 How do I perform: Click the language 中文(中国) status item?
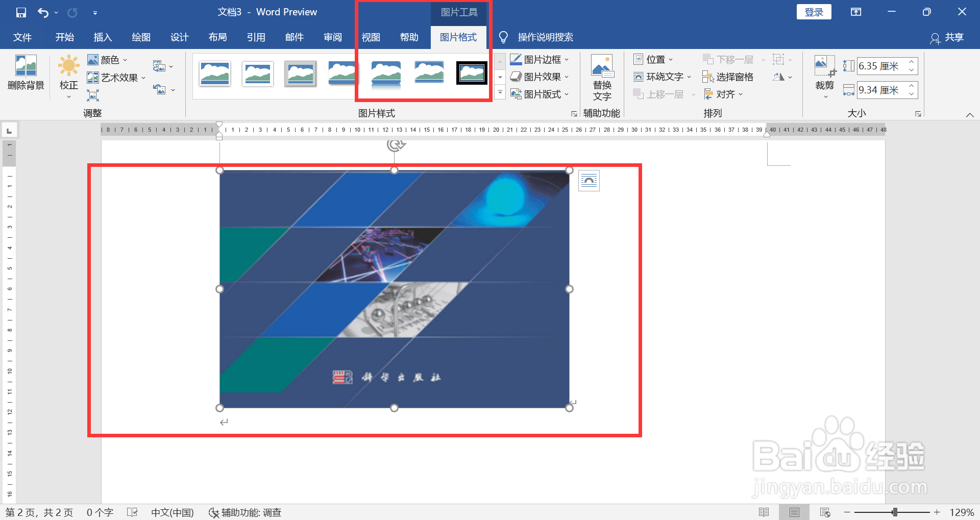coord(173,512)
